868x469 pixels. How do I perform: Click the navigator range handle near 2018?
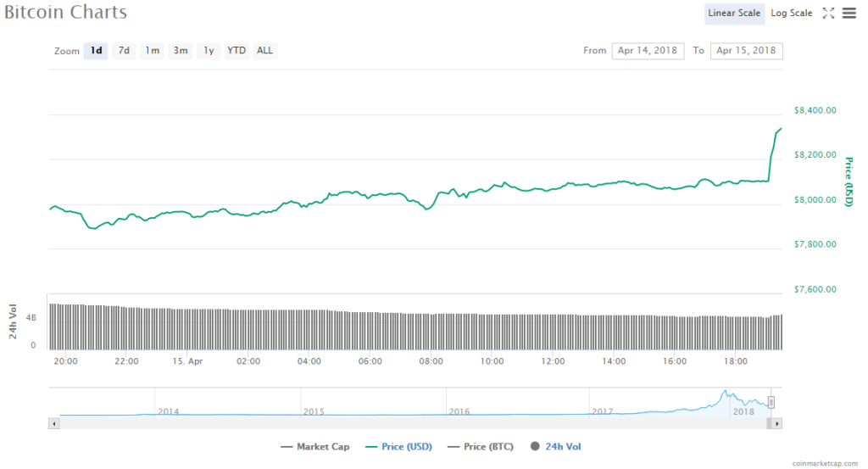[x=771, y=402]
